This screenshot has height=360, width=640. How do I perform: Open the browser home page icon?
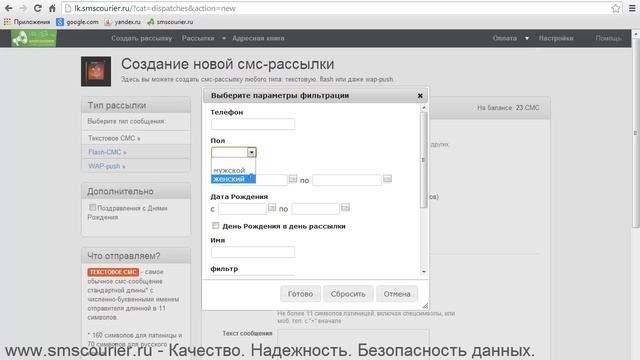52,8
